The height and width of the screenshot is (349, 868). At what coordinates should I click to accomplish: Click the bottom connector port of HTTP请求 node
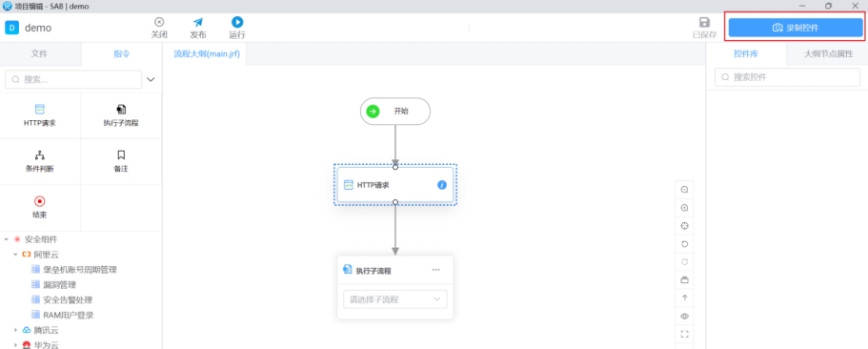395,202
